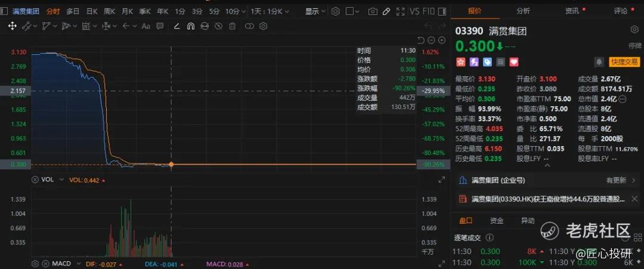Switch to the 分时 chart tab
Screen dimensions: 644x269
(53, 11)
